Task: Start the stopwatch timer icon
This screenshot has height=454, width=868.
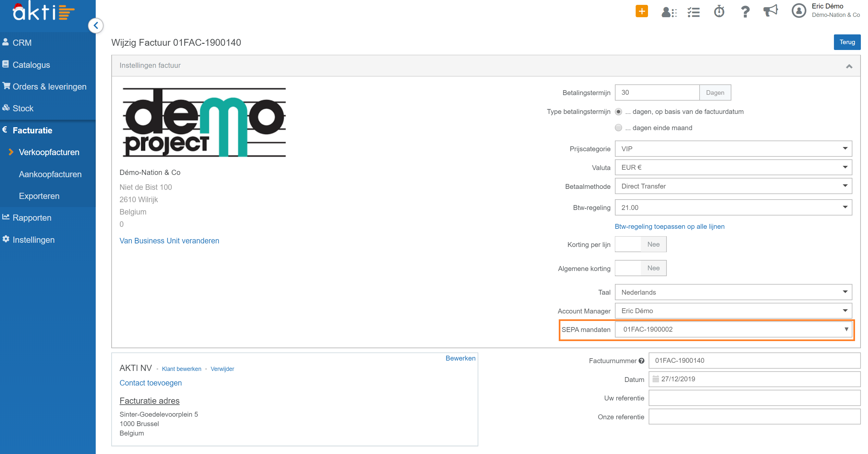Action: tap(719, 11)
